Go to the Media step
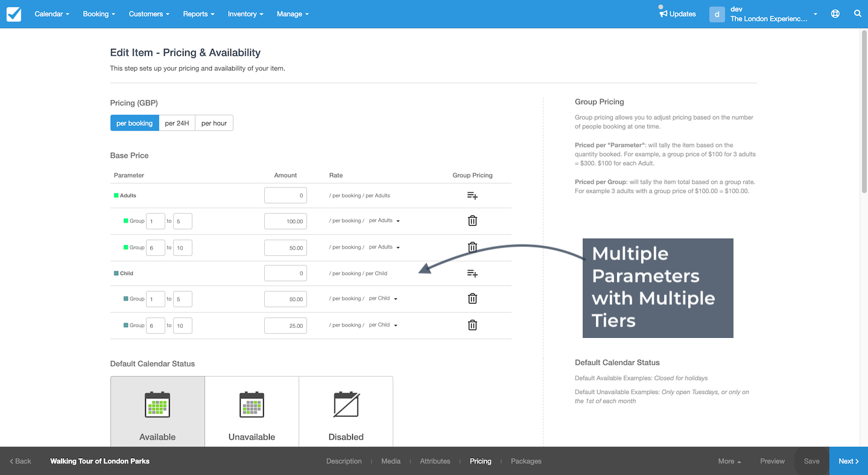The height and width of the screenshot is (475, 868). 391,461
